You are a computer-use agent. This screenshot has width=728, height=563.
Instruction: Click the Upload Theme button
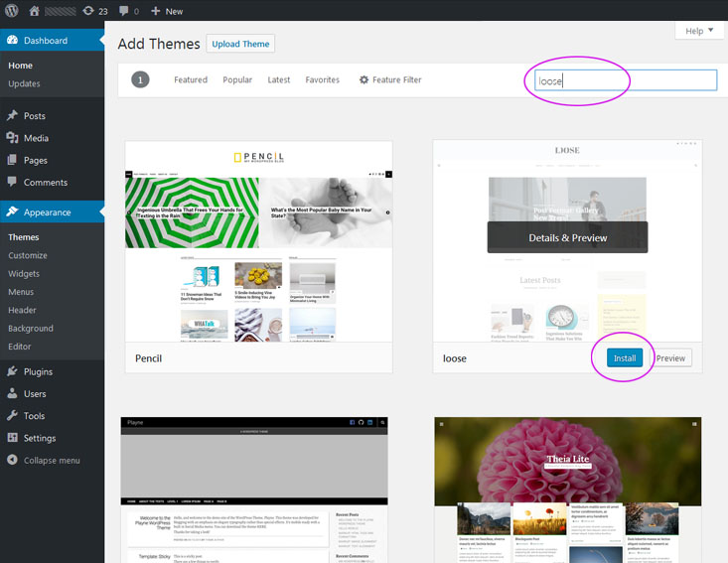[x=240, y=44]
